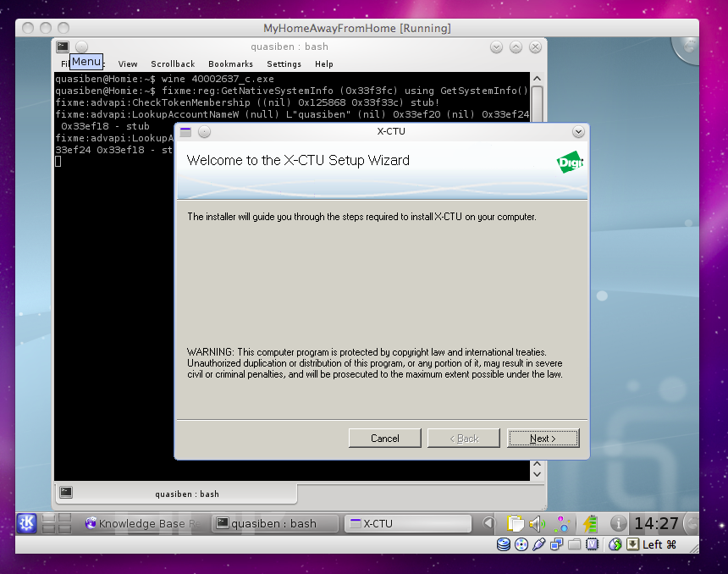Click the Plasma cashew at the panel's right edge
The height and width of the screenshot is (574, 728).
pos(692,524)
